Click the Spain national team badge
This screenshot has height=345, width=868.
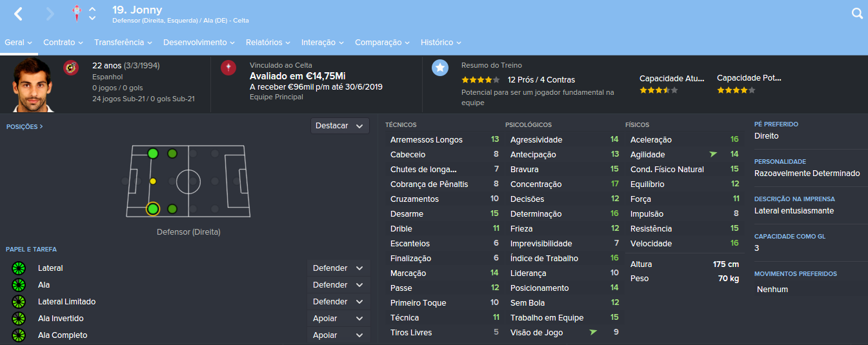click(x=71, y=67)
